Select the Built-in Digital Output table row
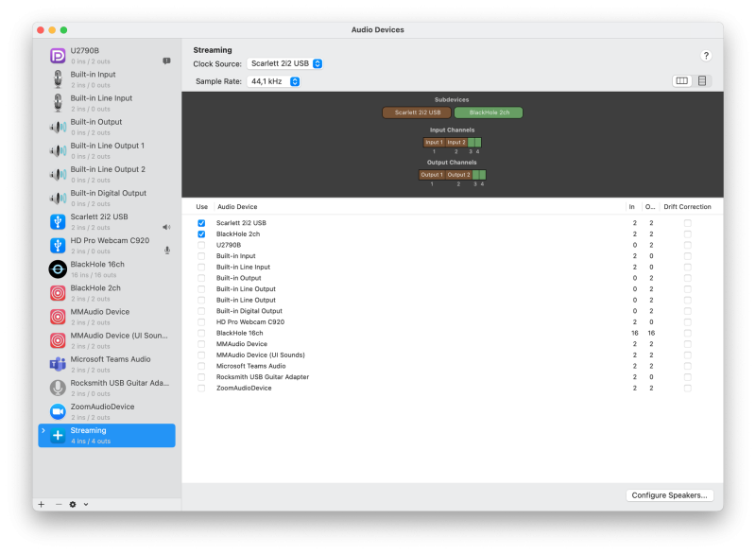The image size is (756, 554). pyautogui.click(x=453, y=311)
